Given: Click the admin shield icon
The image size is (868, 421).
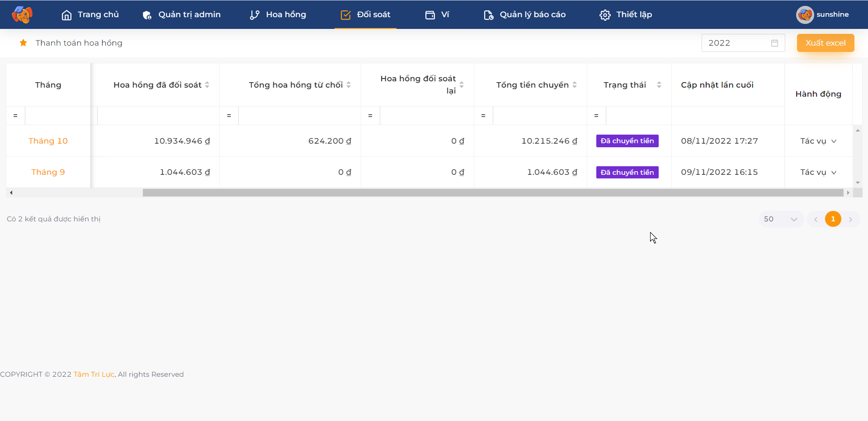Looking at the screenshot, I should pos(147,15).
